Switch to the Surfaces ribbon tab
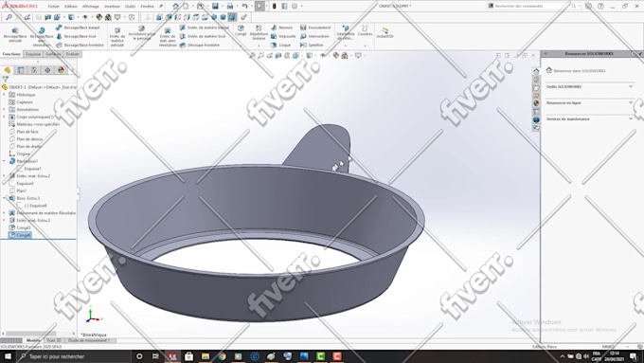Viewport: 644px width, 363px height. (53, 54)
